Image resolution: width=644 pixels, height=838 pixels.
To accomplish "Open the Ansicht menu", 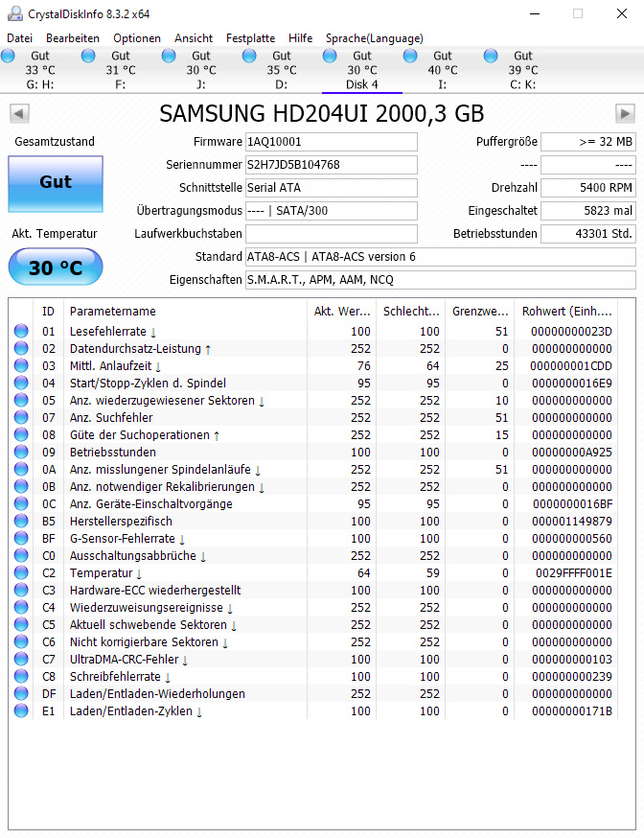I will (194, 38).
